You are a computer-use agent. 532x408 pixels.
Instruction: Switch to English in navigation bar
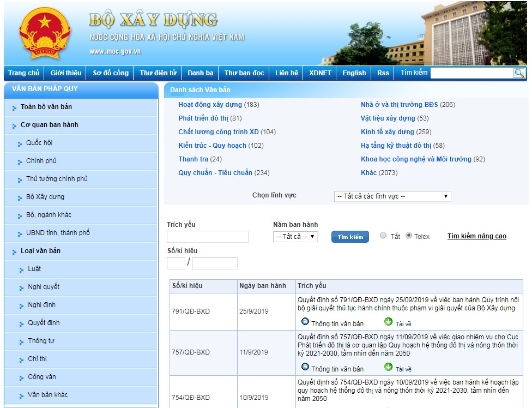354,73
